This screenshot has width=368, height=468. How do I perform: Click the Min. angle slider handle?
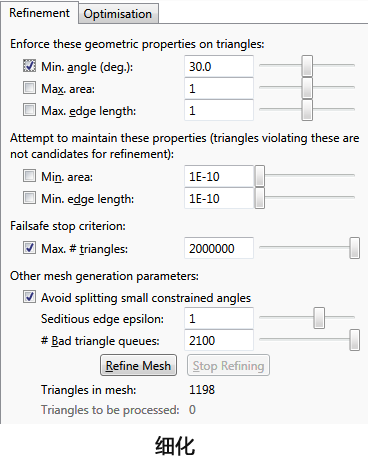307,66
